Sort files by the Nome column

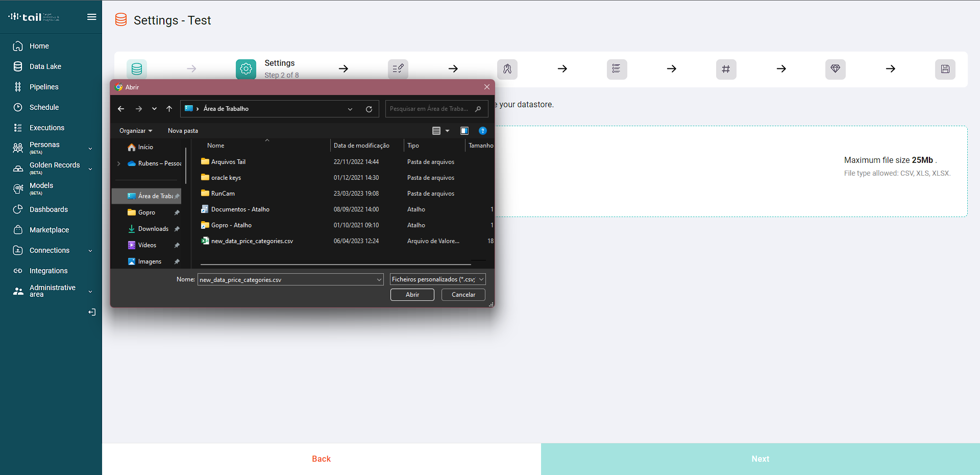(x=215, y=146)
